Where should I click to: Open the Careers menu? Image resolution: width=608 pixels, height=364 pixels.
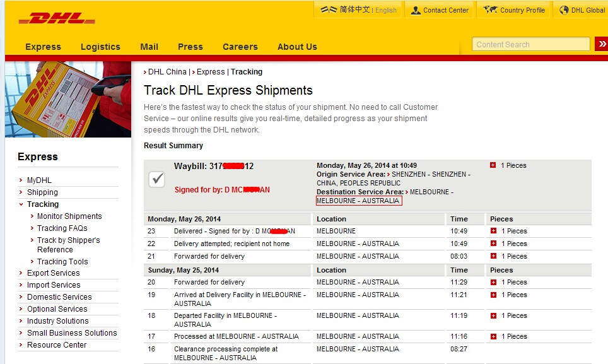(240, 47)
